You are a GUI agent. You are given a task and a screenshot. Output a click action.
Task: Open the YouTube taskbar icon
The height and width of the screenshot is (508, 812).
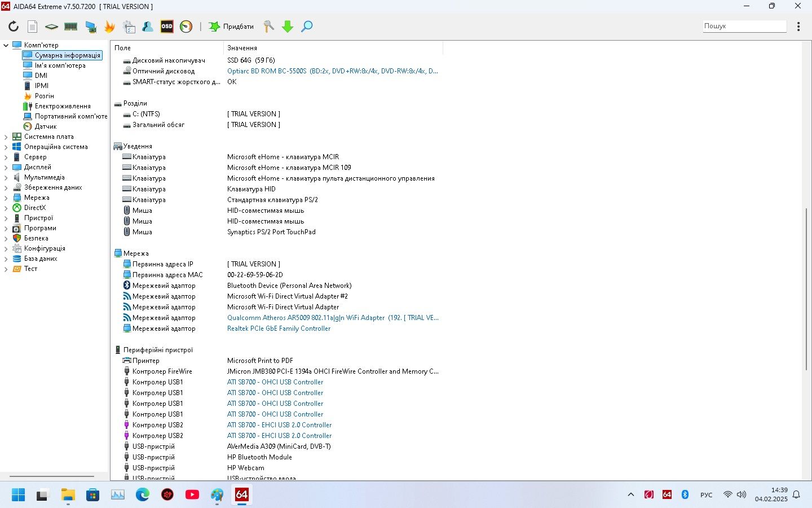[192, 495]
